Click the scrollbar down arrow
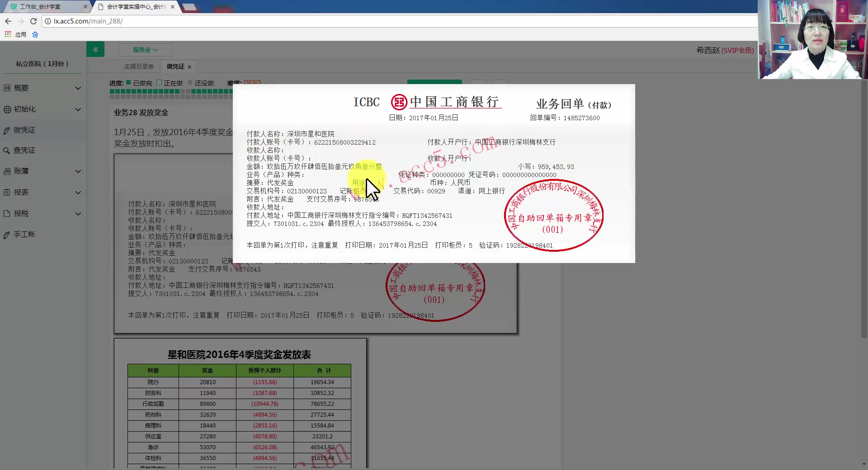This screenshot has height=470, width=868. (864, 464)
